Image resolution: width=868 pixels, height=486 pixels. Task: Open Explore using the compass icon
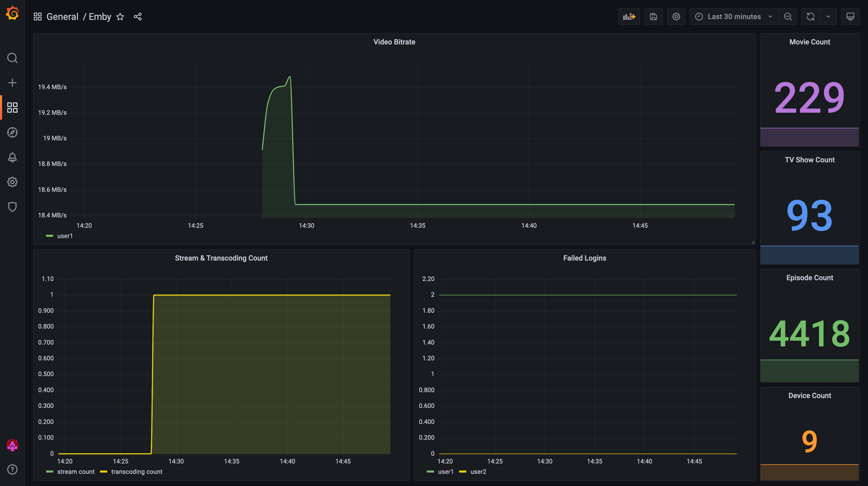[x=12, y=133]
